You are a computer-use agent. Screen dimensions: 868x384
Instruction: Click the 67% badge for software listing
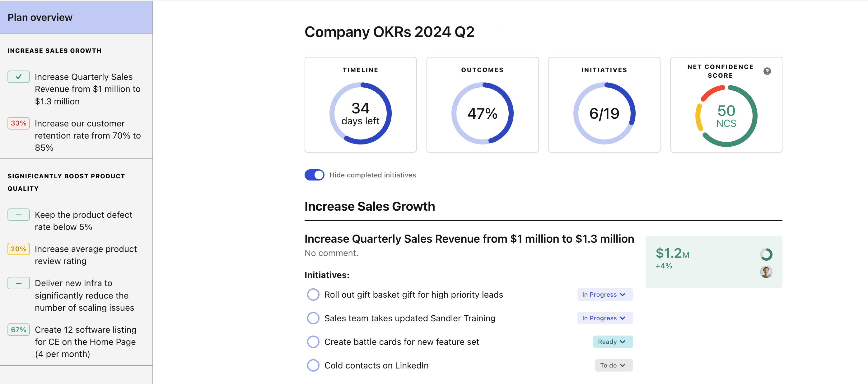coord(19,330)
